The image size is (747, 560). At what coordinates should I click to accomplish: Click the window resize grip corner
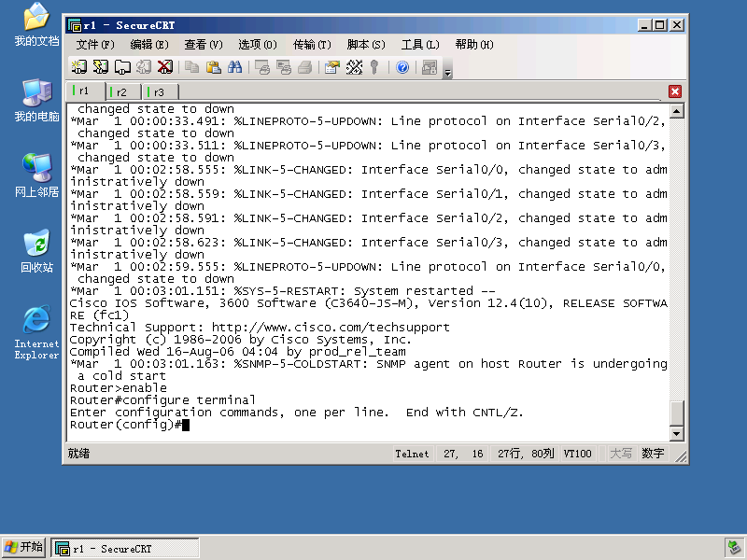point(681,456)
